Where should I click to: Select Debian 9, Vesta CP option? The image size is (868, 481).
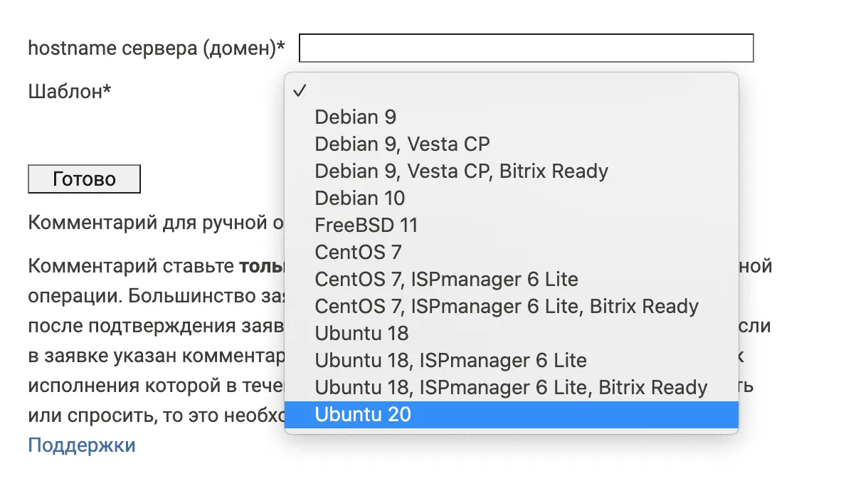point(403,144)
